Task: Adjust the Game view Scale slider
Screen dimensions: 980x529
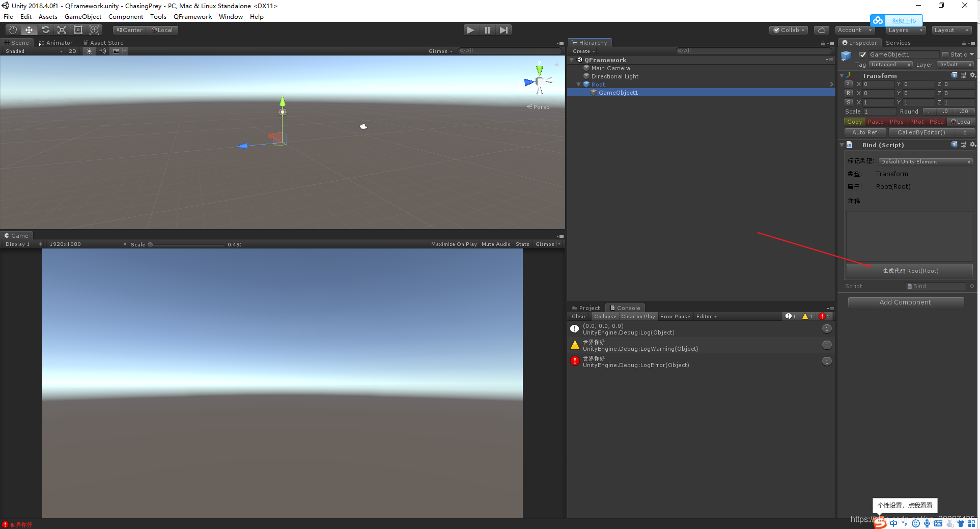Action: (x=151, y=244)
